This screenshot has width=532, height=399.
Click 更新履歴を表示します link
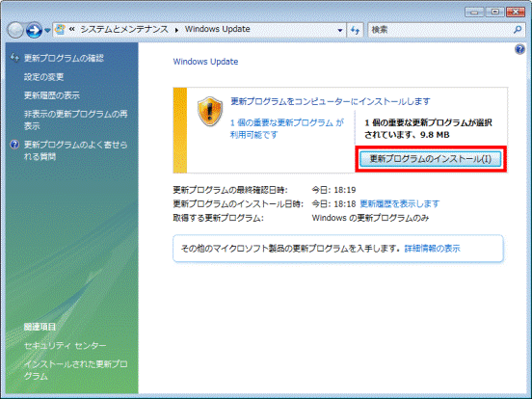pyautogui.click(x=399, y=203)
